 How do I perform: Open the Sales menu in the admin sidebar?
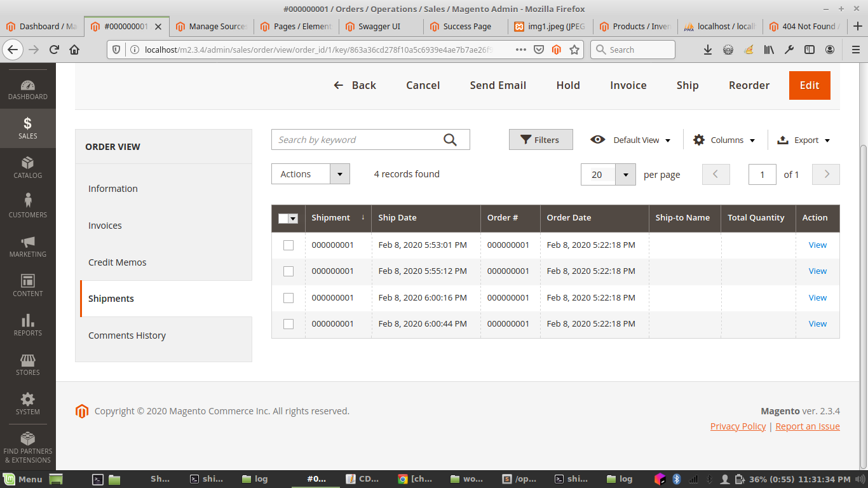click(x=27, y=128)
